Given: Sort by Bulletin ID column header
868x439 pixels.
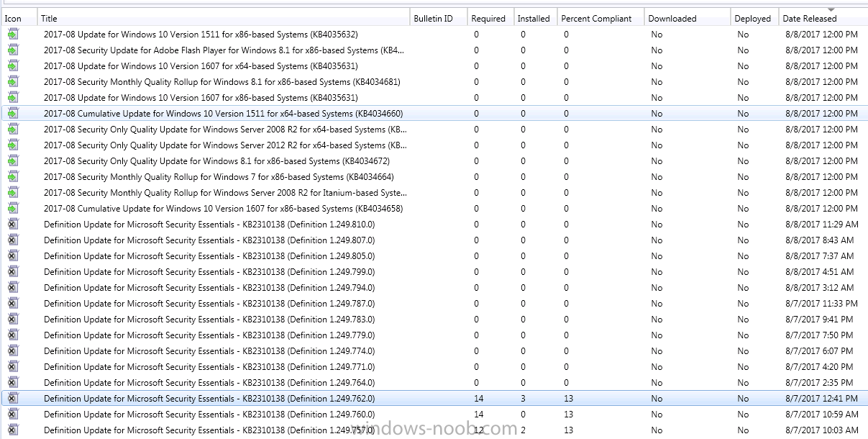Looking at the screenshot, I should tap(439, 18).
